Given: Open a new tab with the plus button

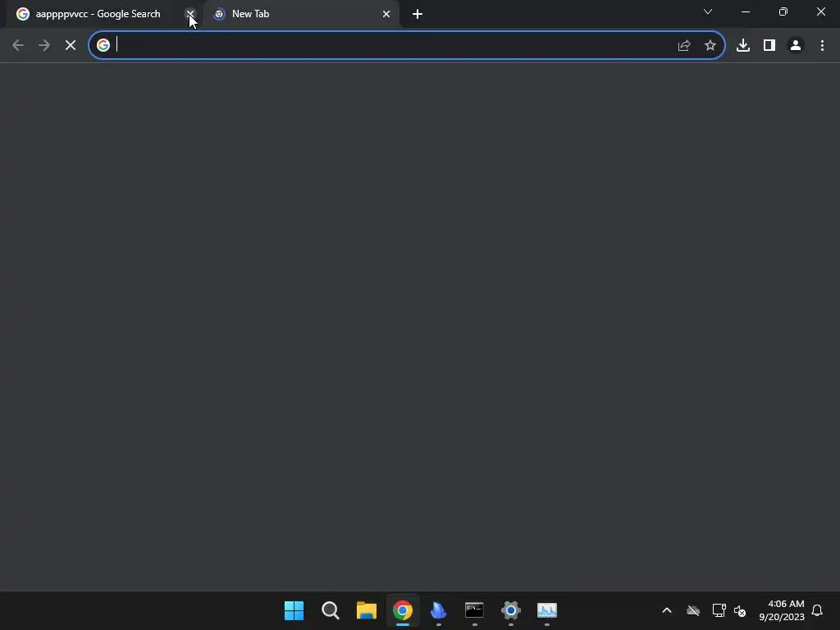Looking at the screenshot, I should 418,14.
